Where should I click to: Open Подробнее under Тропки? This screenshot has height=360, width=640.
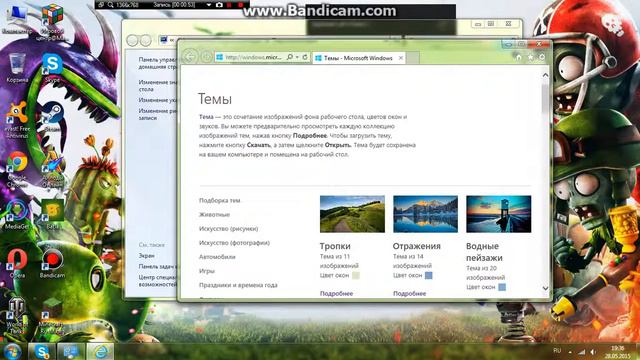[336, 293]
